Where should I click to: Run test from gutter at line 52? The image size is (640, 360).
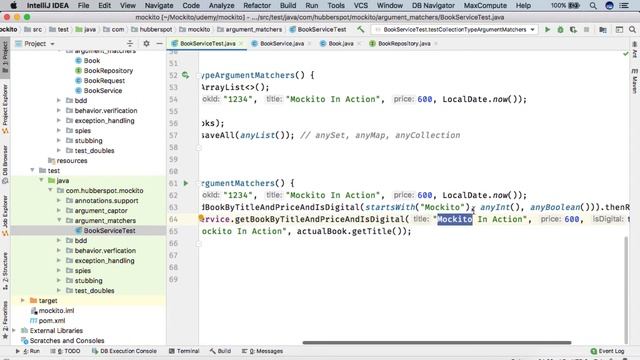[185, 75]
